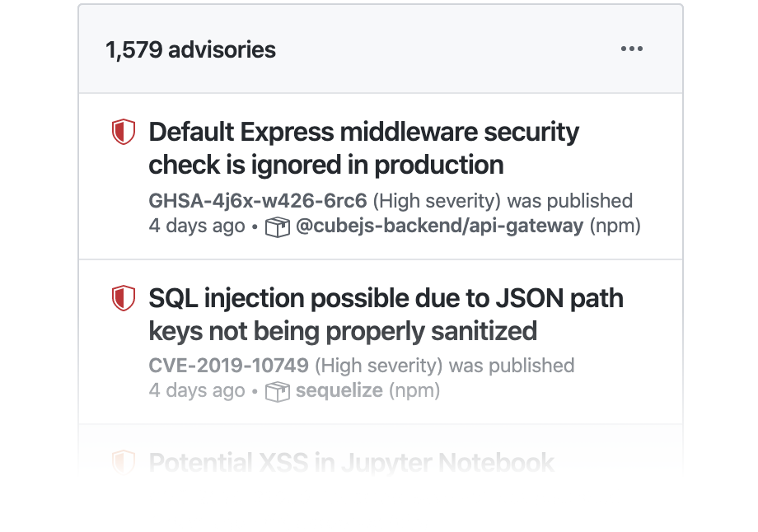758x532 pixels.
Task: Click the package box icon before sequelize
Action: click(x=278, y=391)
